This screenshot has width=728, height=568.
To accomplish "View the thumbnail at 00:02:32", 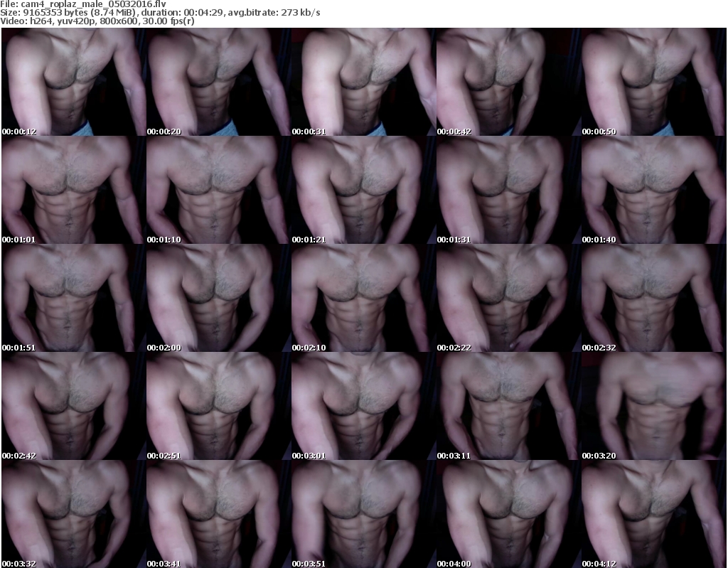I will pyautogui.click(x=654, y=298).
